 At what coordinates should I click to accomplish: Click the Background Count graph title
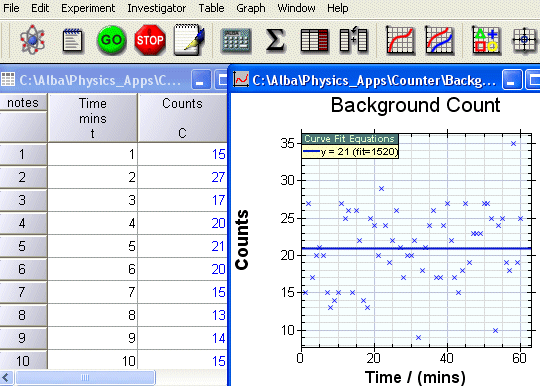[x=415, y=105]
